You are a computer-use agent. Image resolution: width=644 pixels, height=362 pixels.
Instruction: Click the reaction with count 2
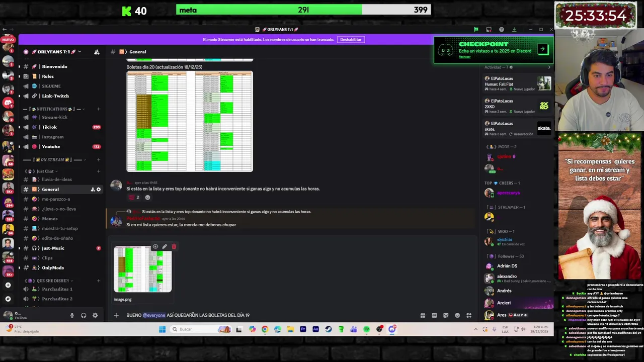pyautogui.click(x=134, y=198)
